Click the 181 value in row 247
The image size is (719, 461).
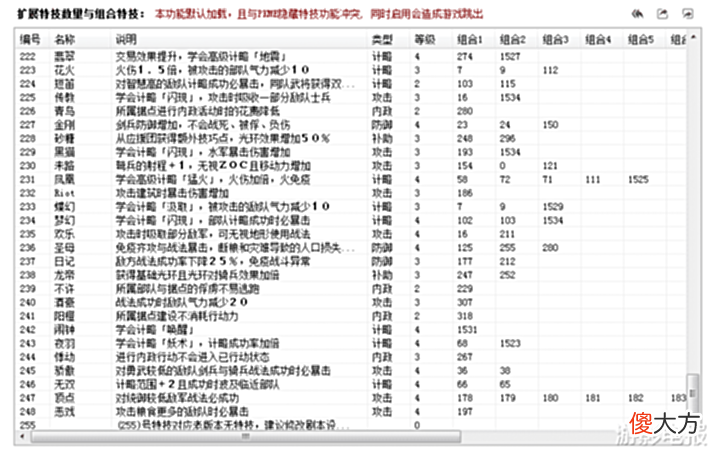[592, 398]
